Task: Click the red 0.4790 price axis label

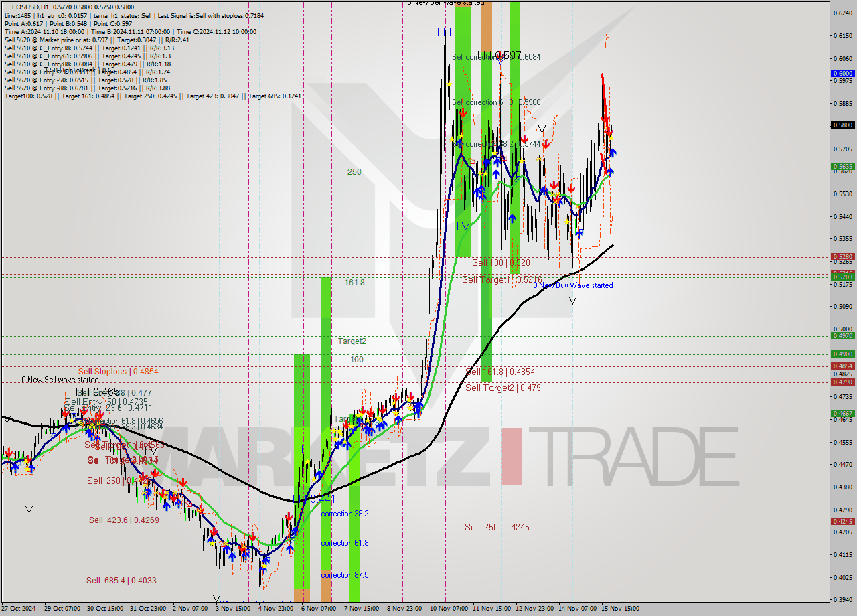Action: point(842,382)
